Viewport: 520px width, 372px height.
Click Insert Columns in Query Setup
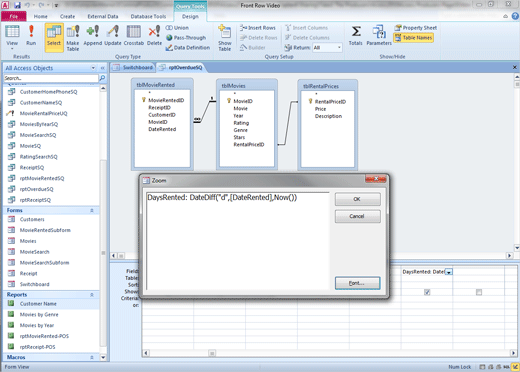coord(306,28)
